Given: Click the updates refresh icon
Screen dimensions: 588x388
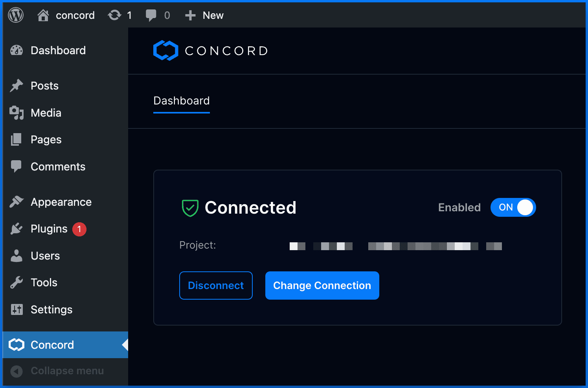Looking at the screenshot, I should [114, 15].
